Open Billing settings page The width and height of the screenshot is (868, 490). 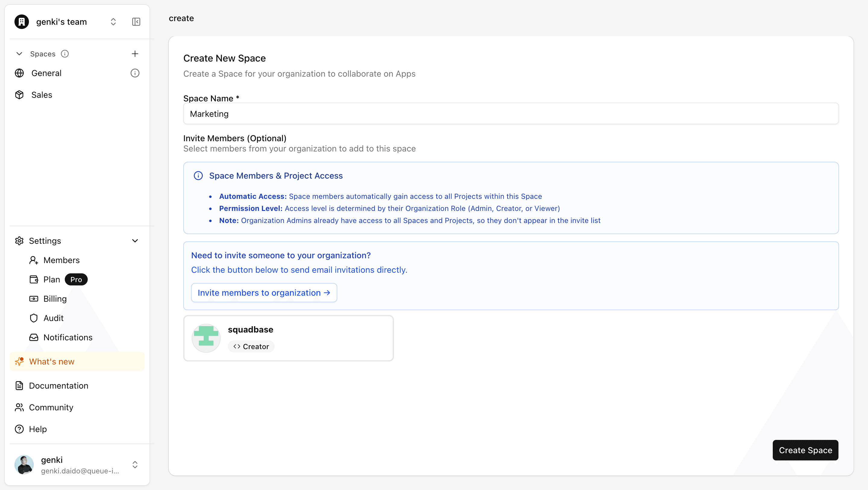pyautogui.click(x=55, y=299)
